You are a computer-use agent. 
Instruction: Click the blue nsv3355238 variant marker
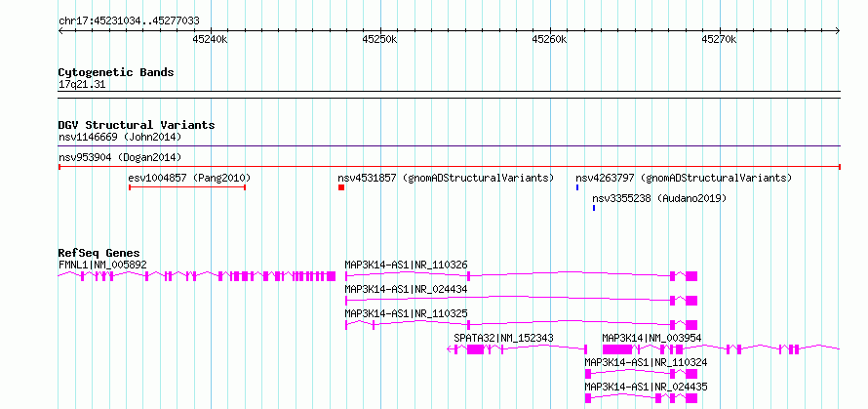point(594,208)
